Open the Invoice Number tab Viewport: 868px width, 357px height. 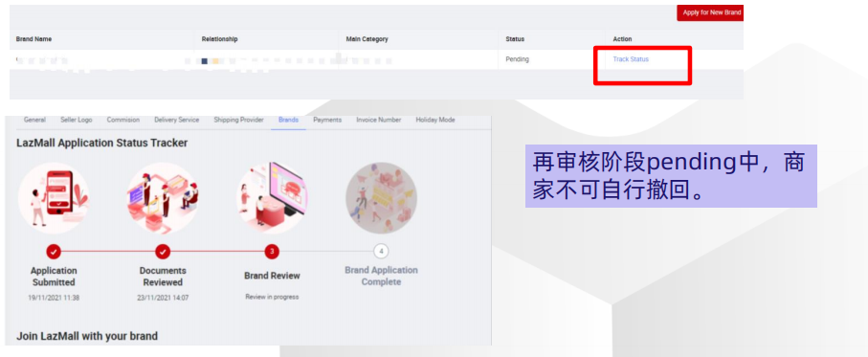click(379, 120)
